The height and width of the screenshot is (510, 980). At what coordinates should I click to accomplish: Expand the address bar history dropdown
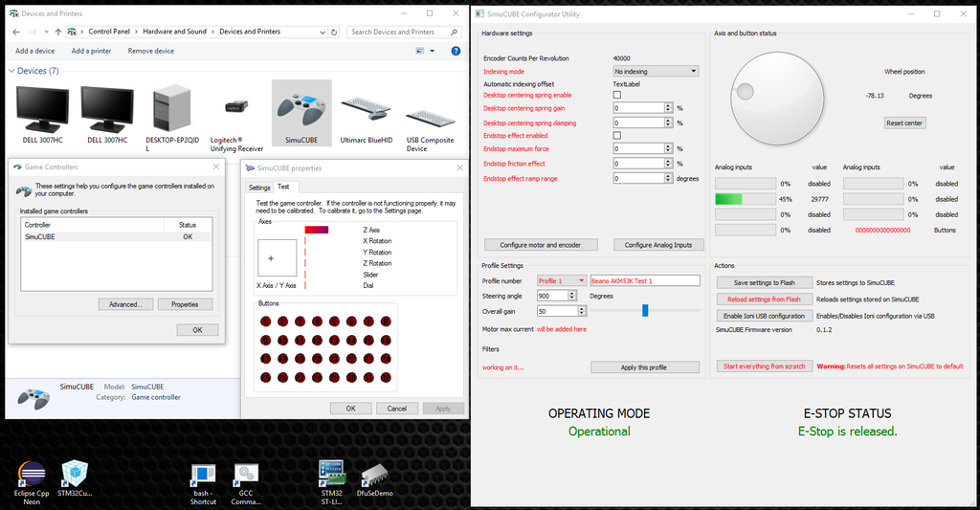pos(323,32)
